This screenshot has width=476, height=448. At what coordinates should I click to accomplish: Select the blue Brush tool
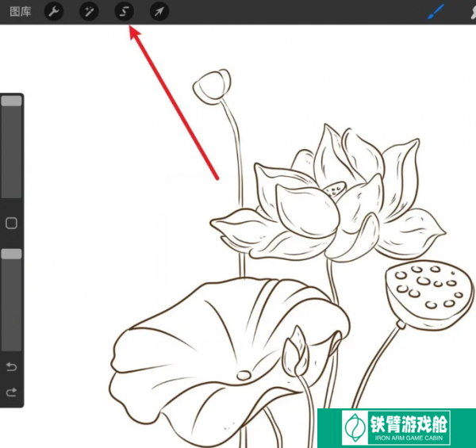click(x=436, y=12)
